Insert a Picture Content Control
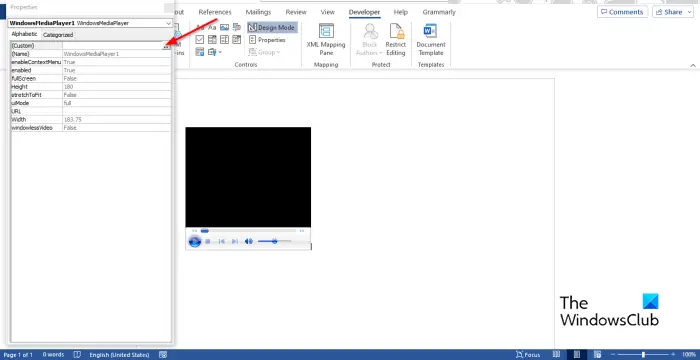700x360 pixels. pyautogui.click(x=224, y=28)
